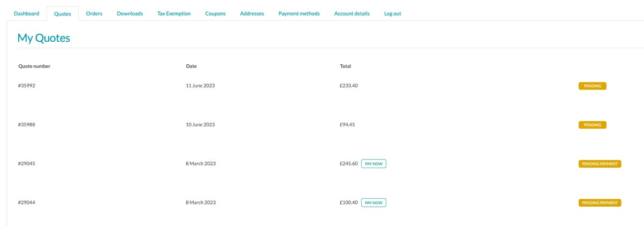The image size is (644, 226).
Task: Switch to Payment methods tab
Action: click(299, 13)
